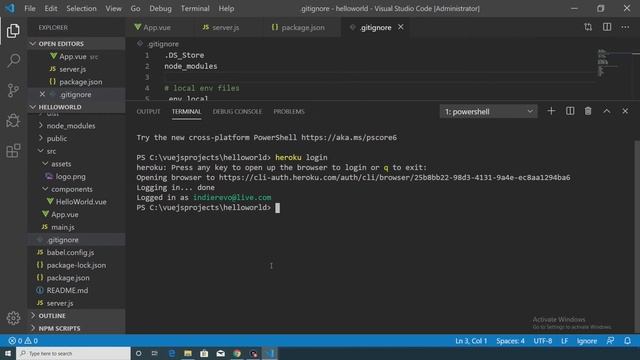Click the Windows Start button
This screenshot has width=640, height=360.
(x=8, y=353)
